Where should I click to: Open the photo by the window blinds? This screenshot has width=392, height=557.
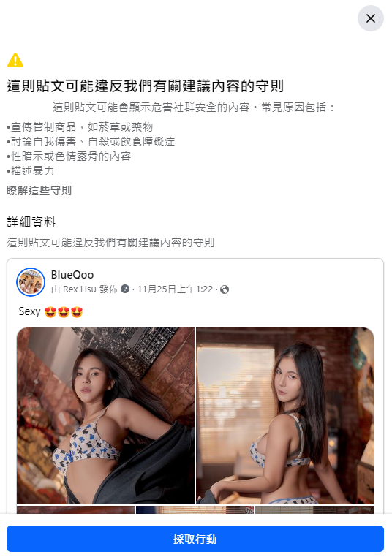285,416
